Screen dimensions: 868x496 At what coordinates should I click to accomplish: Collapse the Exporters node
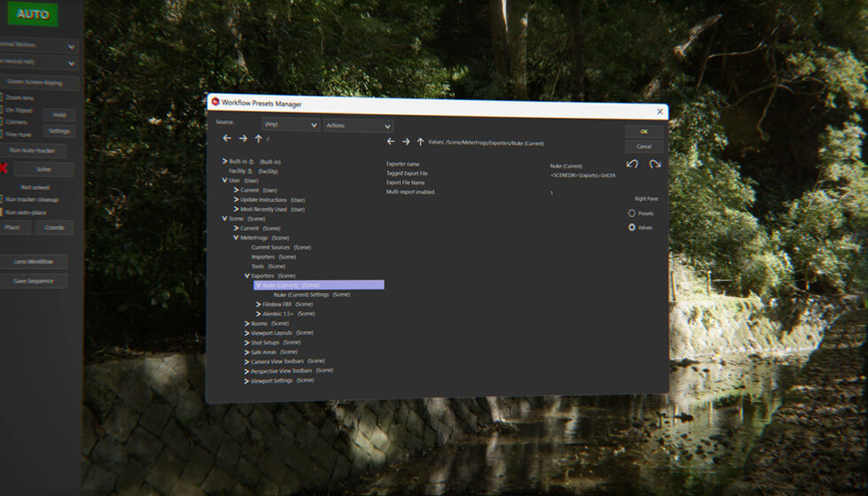coord(247,275)
